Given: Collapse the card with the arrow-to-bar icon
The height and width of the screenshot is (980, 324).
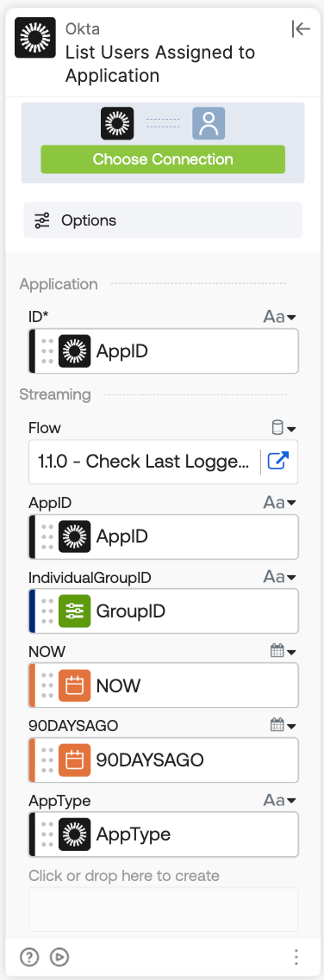Looking at the screenshot, I should tap(301, 29).
